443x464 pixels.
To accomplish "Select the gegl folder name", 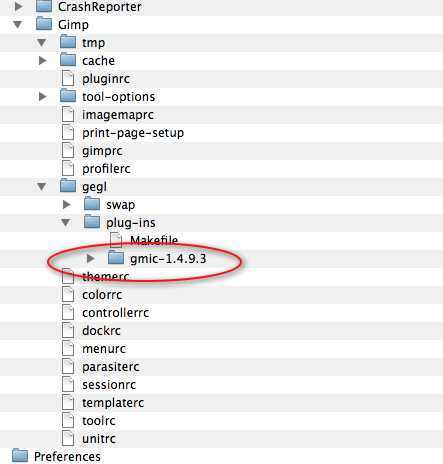I will point(94,187).
